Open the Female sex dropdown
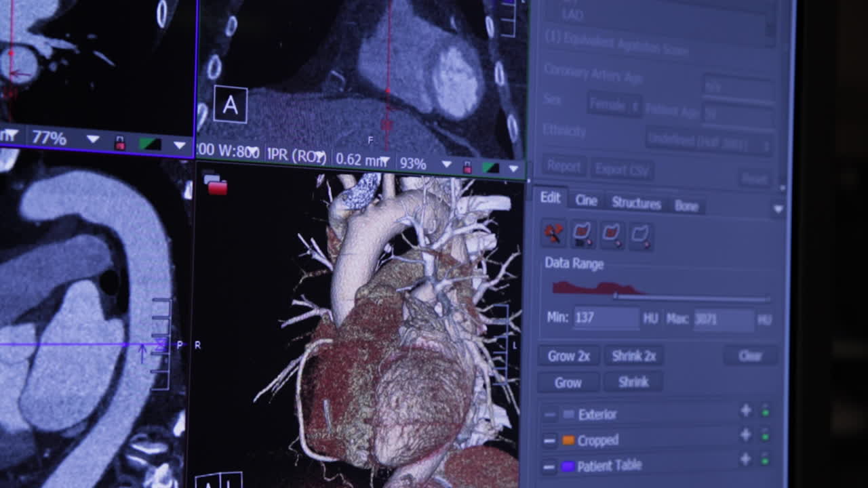 click(x=614, y=106)
